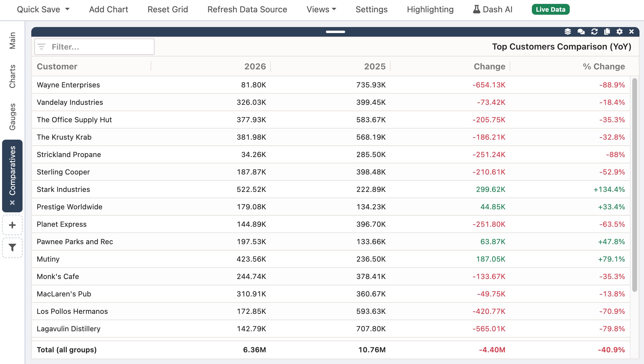Screen dimensions: 644x364
Task: Sort by the 2025 column header
Action: coord(375,66)
